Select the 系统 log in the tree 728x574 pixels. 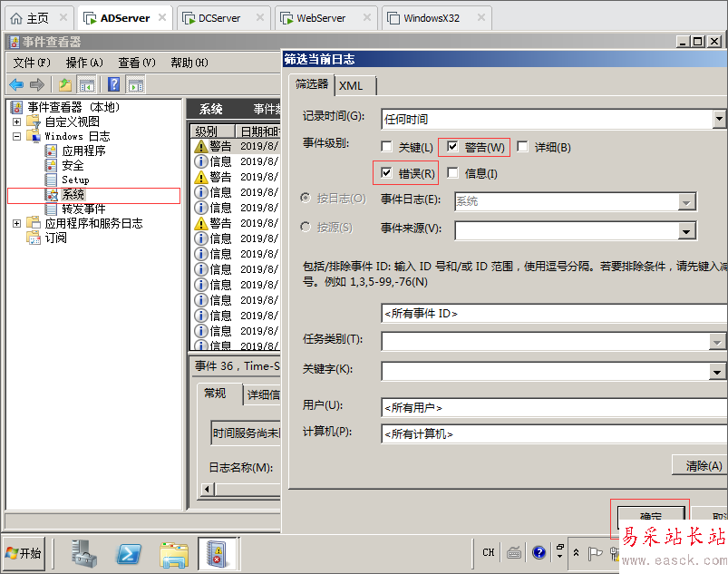[x=73, y=195]
